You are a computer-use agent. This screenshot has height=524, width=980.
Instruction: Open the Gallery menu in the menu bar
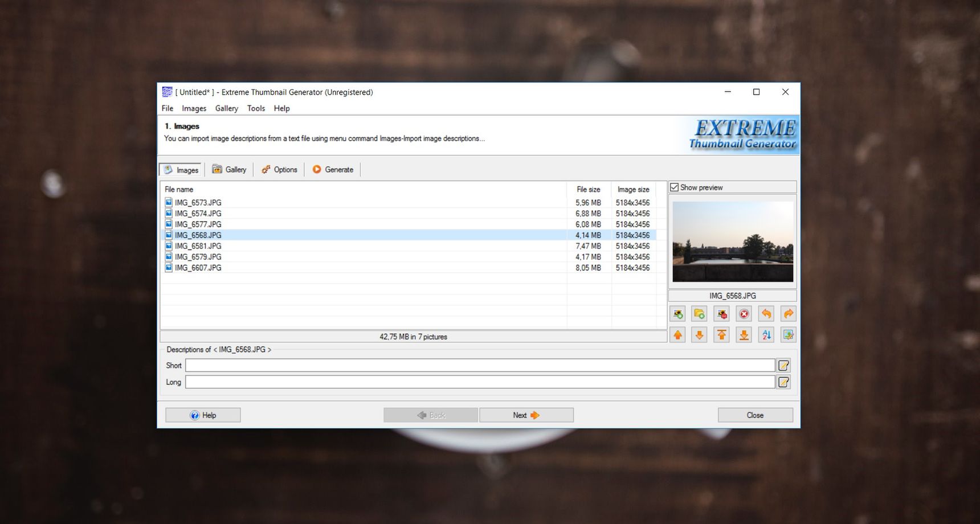coord(227,108)
